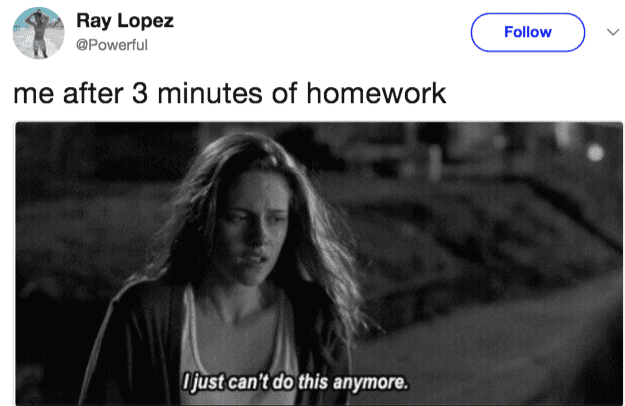Expand the tweet options chevron
The image size is (625, 406).
point(613,32)
